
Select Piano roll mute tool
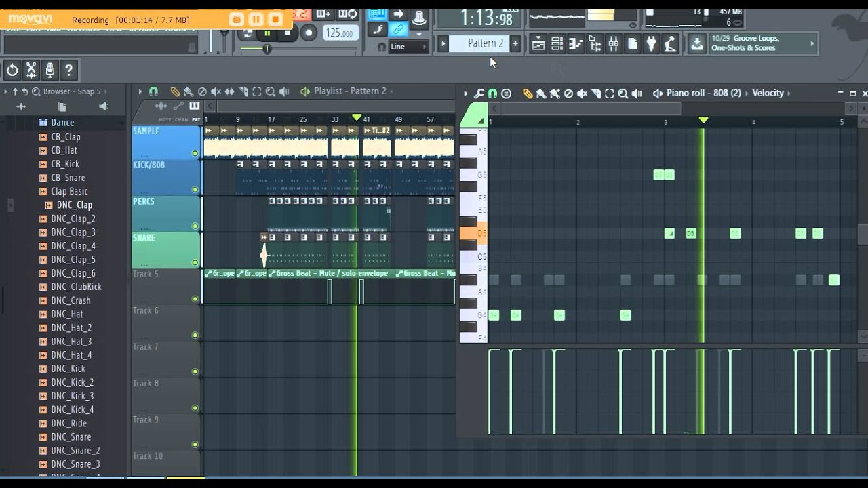tap(582, 94)
